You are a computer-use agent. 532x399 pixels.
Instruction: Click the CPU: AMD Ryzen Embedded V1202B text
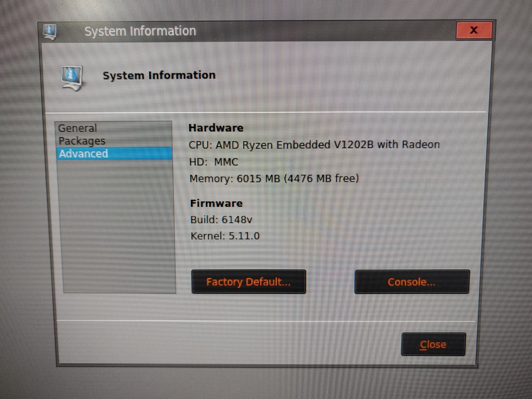coord(314,144)
